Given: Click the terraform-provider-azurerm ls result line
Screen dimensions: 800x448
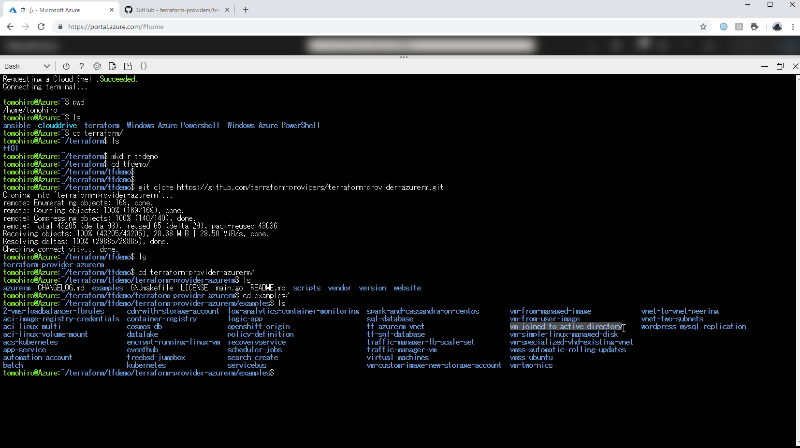Looking at the screenshot, I should [54, 265].
